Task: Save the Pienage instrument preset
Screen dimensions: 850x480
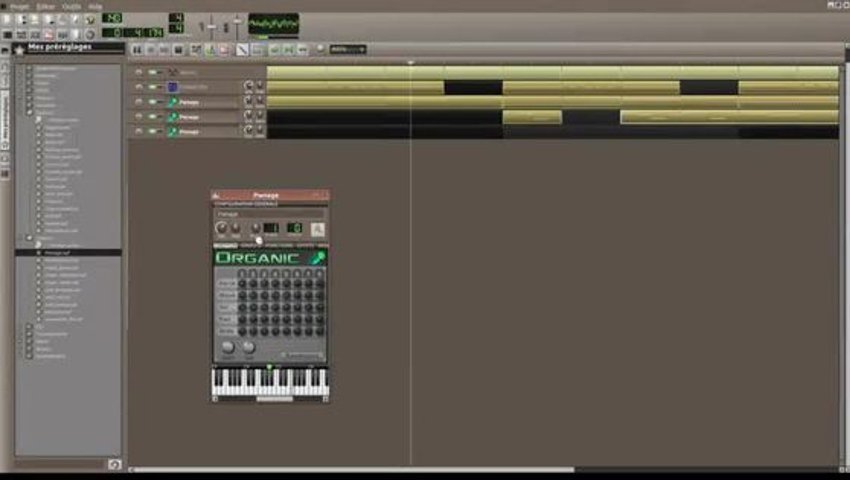Action: click(x=318, y=229)
